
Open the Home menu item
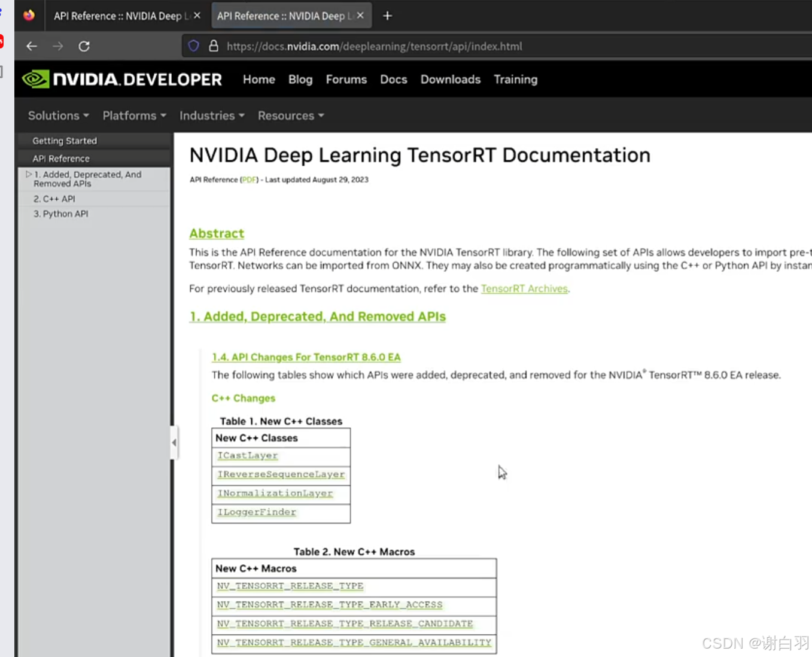(x=259, y=80)
